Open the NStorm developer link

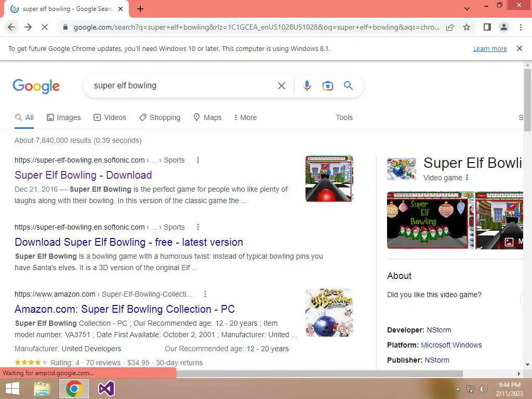pos(438,330)
